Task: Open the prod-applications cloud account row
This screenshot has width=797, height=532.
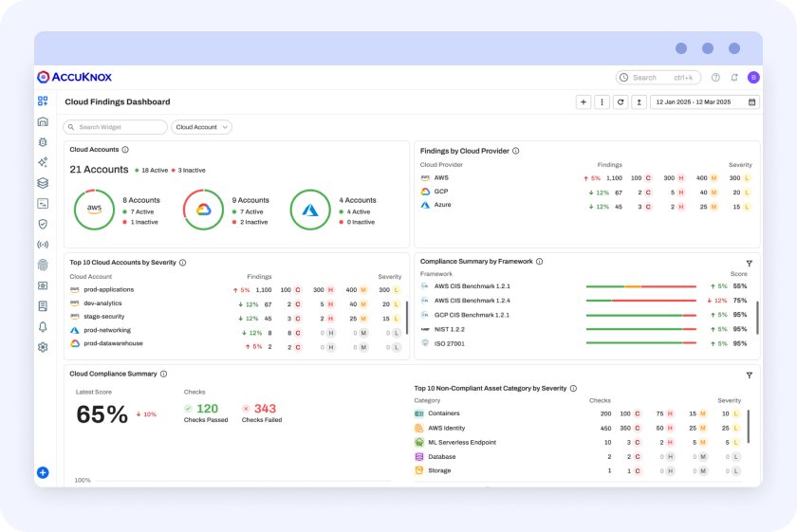Action: click(110, 289)
